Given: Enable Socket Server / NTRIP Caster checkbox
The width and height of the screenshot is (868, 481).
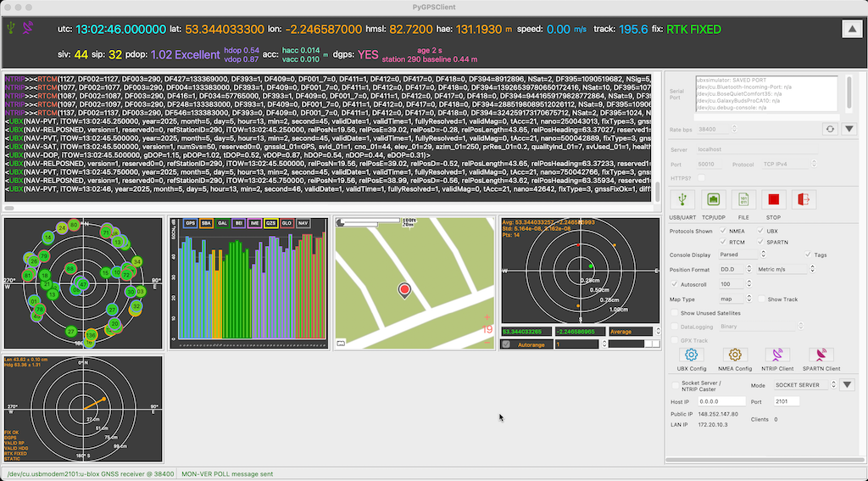Looking at the screenshot, I should [676, 385].
